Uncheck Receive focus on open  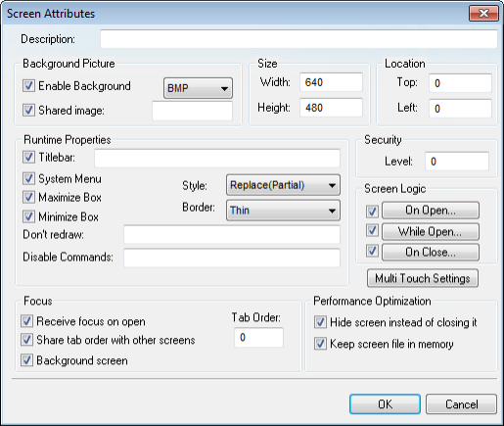pos(26,321)
